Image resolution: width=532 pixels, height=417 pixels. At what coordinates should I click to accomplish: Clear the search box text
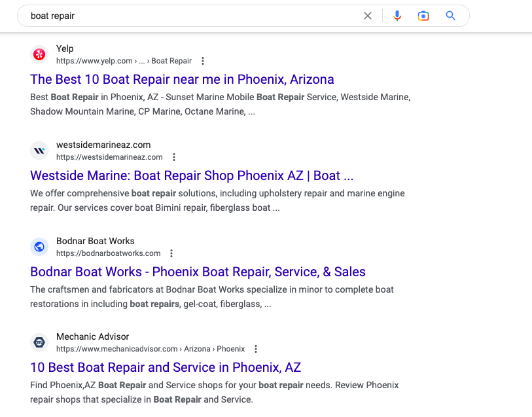point(368,16)
